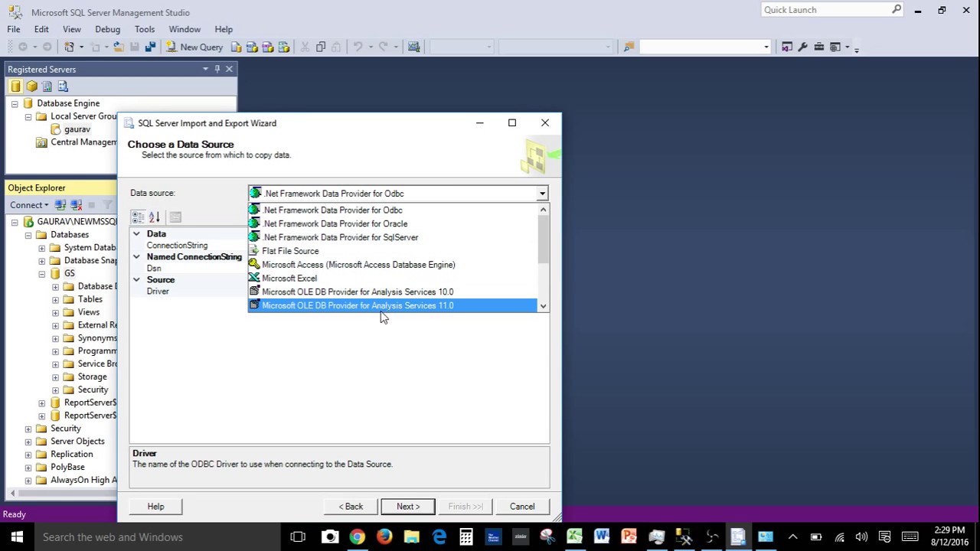Open Firefox from the taskbar

pyautogui.click(x=384, y=536)
